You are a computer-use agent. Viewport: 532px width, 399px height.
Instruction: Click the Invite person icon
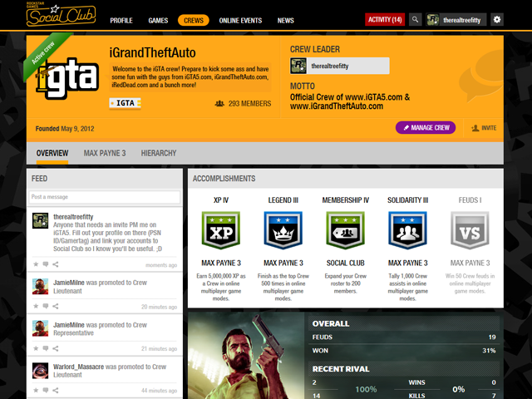[x=475, y=128]
